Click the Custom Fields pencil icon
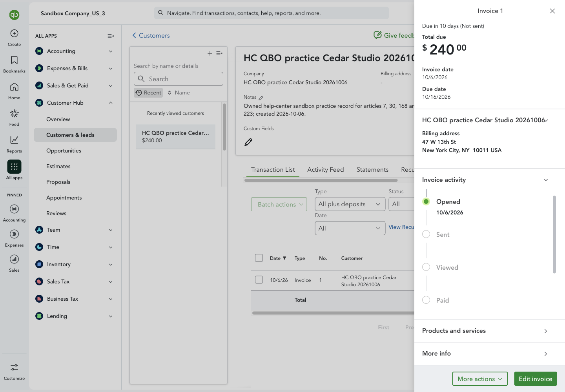 click(248, 142)
